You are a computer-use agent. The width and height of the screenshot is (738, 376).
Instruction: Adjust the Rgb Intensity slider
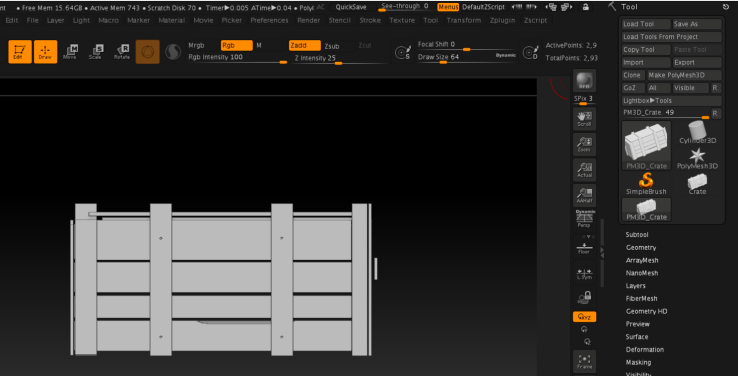click(237, 58)
